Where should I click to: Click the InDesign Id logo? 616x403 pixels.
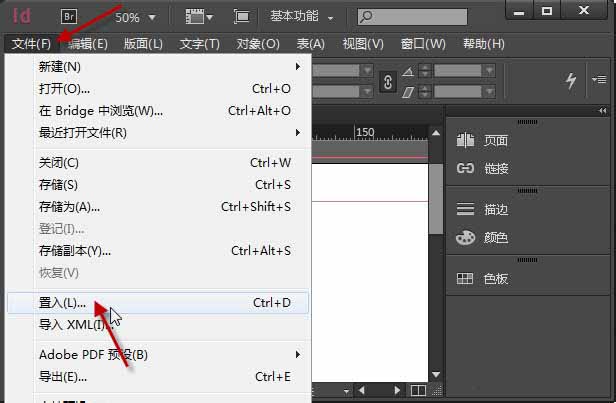pyautogui.click(x=22, y=16)
